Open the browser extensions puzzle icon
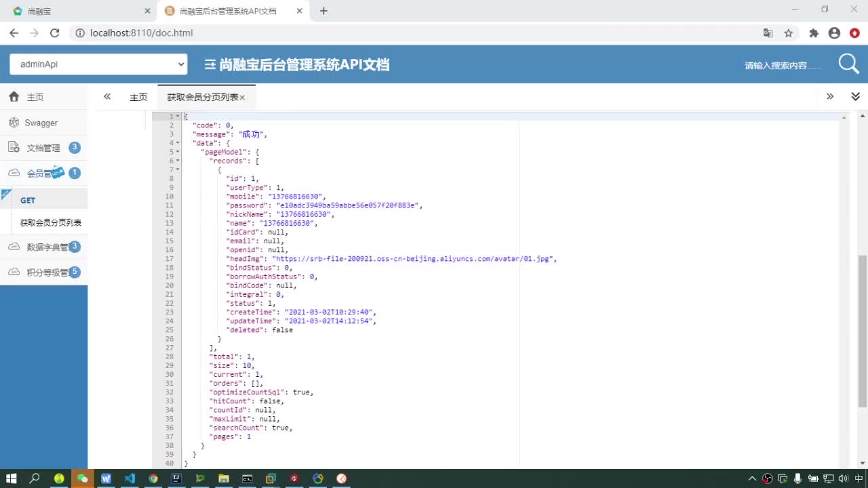 pyautogui.click(x=814, y=33)
